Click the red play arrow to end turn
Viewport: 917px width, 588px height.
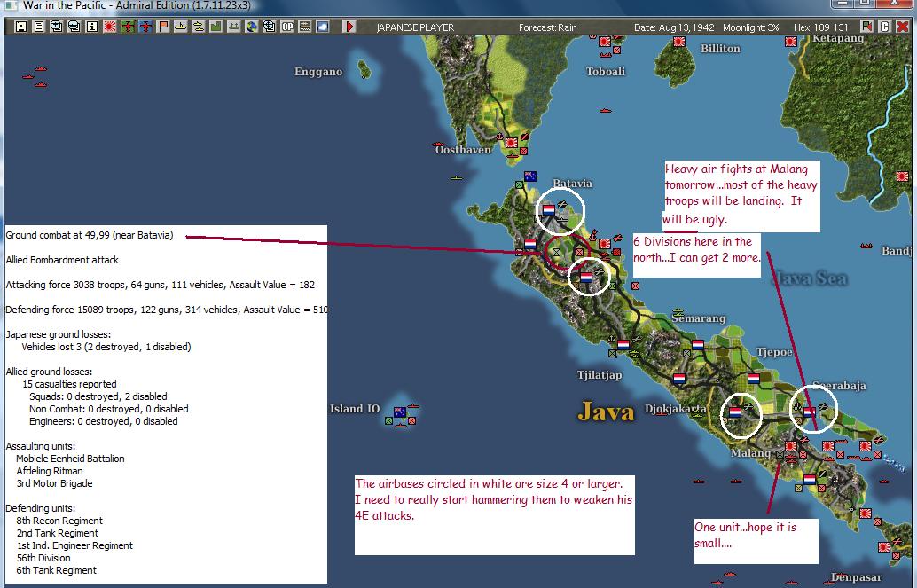click(x=349, y=27)
